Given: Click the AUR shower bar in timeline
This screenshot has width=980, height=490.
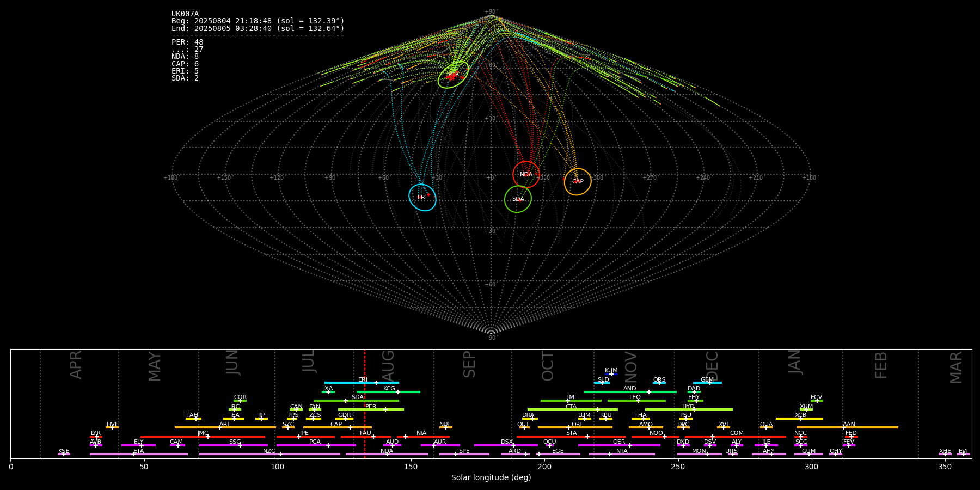Looking at the screenshot, I should (x=440, y=445).
